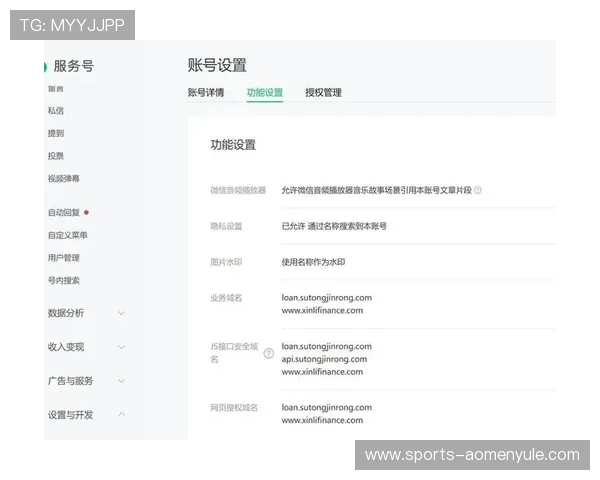600x480 pixels.
Task: Open 私信 in the sidebar
Action: pyautogui.click(x=56, y=111)
